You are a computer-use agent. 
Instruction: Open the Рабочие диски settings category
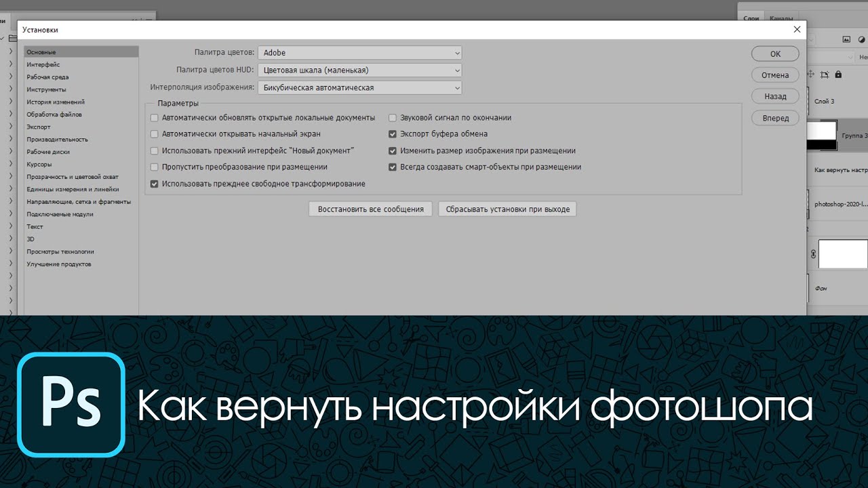pos(81,152)
